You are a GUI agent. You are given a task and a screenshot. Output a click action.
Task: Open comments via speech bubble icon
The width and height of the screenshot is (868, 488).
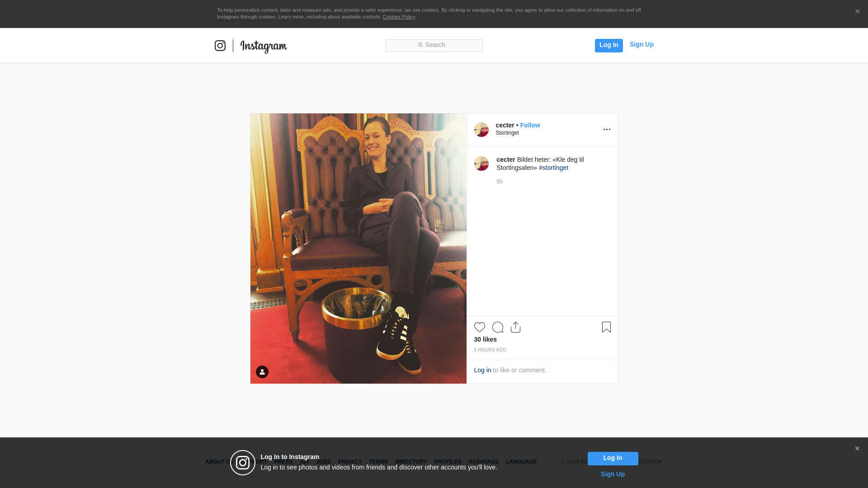click(497, 327)
